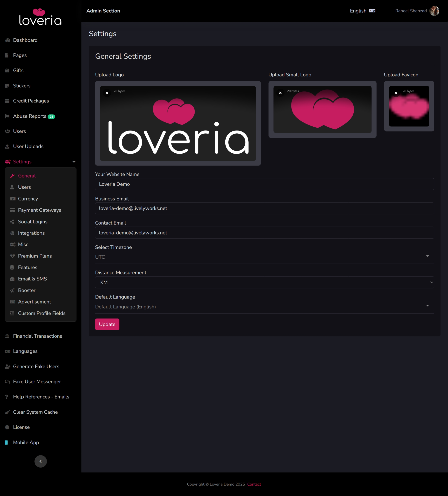Click the Admin Section header title

pos(103,11)
